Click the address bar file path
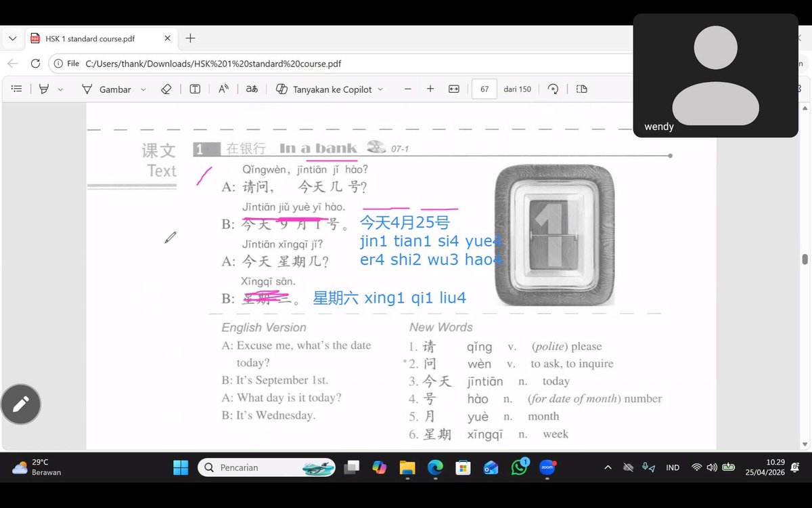Image resolution: width=812 pixels, height=508 pixels. pos(213,64)
